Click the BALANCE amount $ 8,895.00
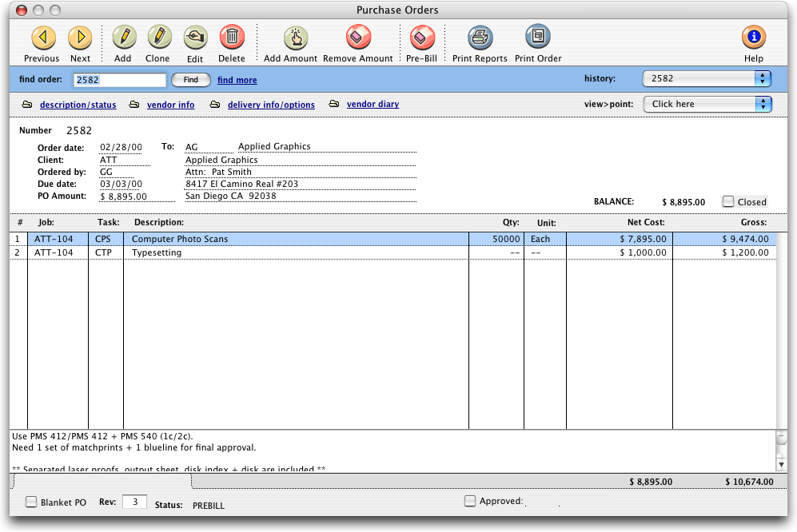797x532 pixels. pyautogui.click(x=683, y=202)
